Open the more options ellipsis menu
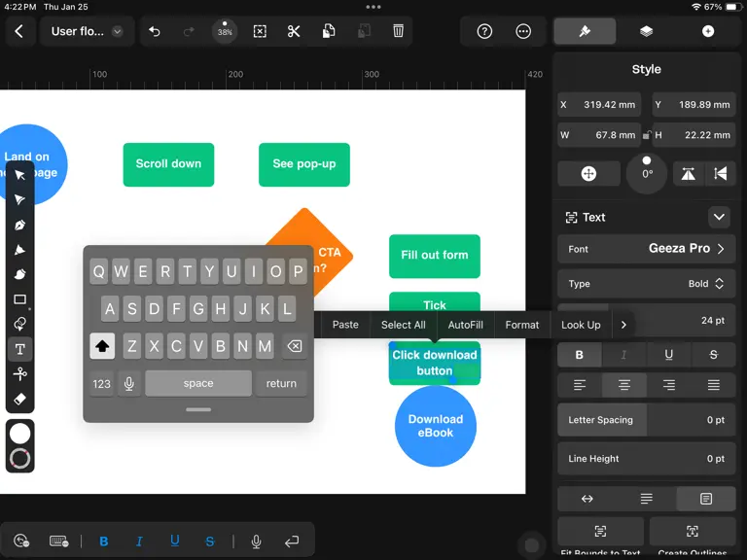Screen dimensions: 747x560 click(523, 31)
